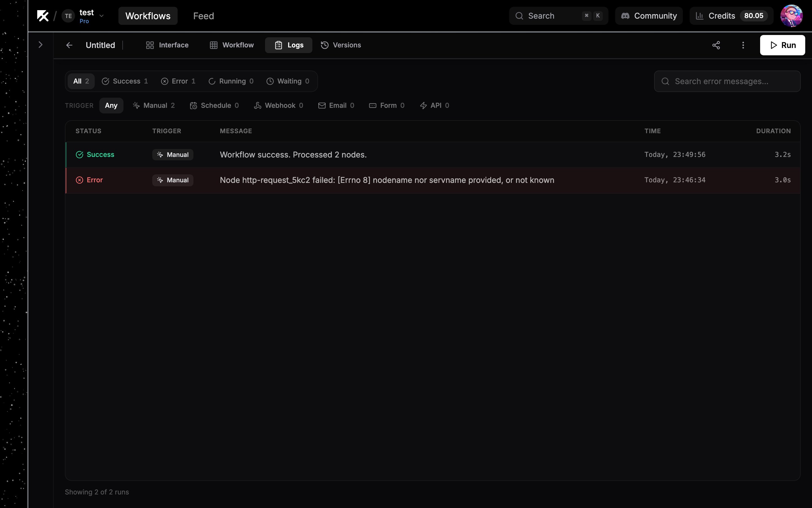Click the MESSAGE column header

click(236, 131)
